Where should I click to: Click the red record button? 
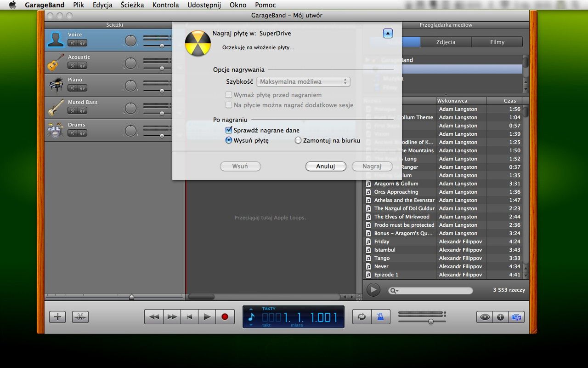pyautogui.click(x=225, y=316)
